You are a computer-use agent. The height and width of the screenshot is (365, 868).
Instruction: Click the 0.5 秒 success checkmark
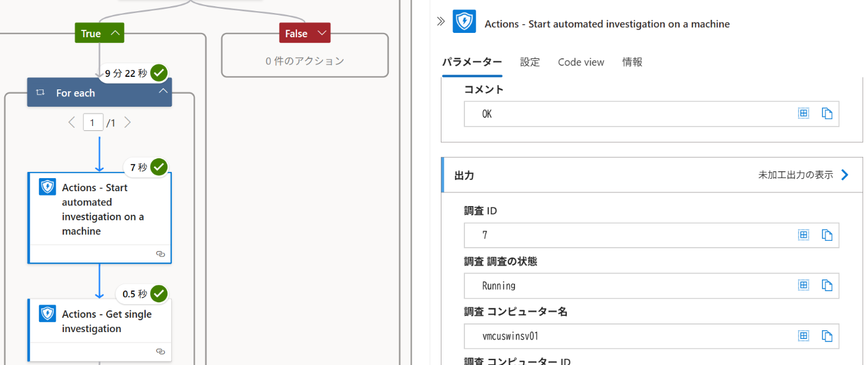point(159,294)
